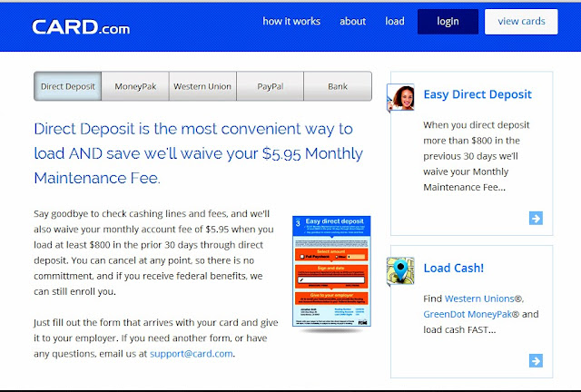
Task: Switch to the MoneyPak tab
Action: (x=135, y=86)
